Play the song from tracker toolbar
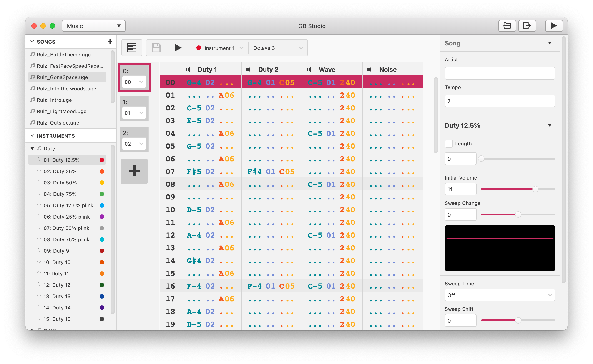The width and height of the screenshot is (593, 364). coord(178,48)
